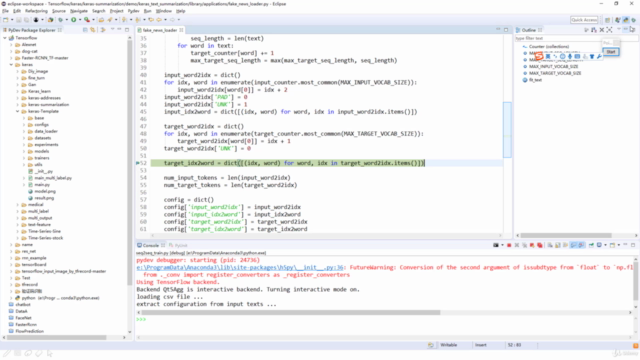Open main.py in Package Explorer

click(42, 184)
